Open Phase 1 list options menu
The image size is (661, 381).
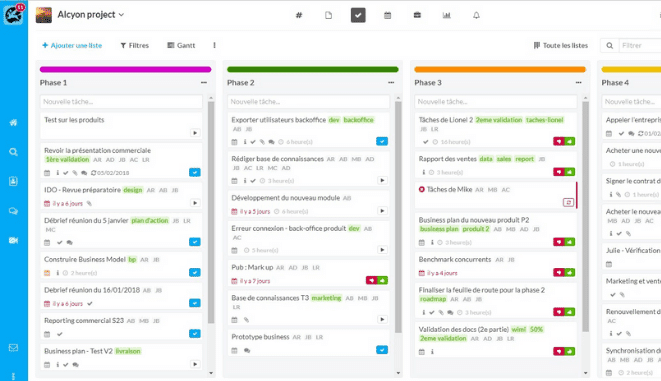point(204,83)
